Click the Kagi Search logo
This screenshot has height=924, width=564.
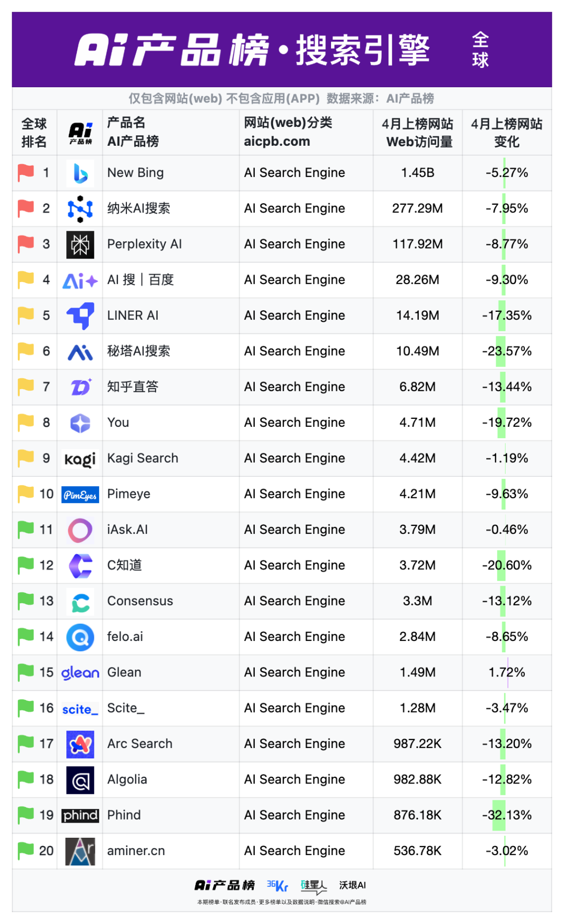[80, 459]
